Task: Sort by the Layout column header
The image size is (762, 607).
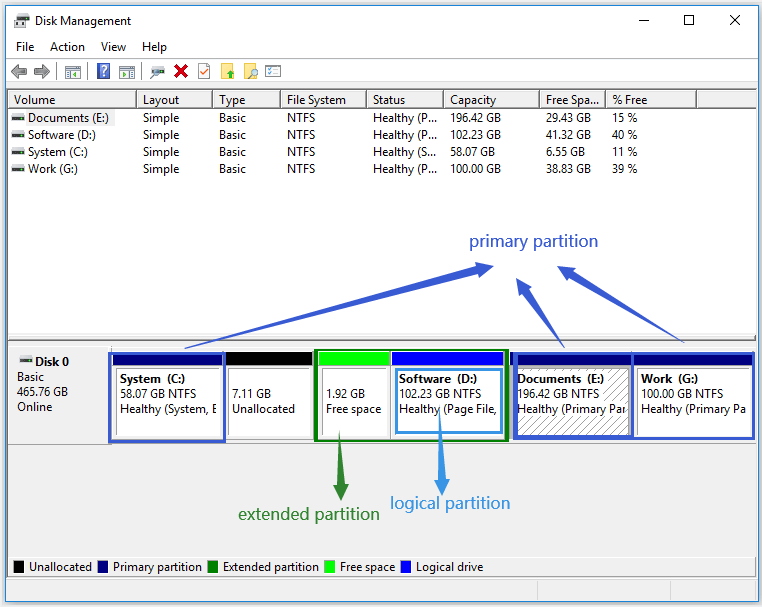Action: point(174,100)
